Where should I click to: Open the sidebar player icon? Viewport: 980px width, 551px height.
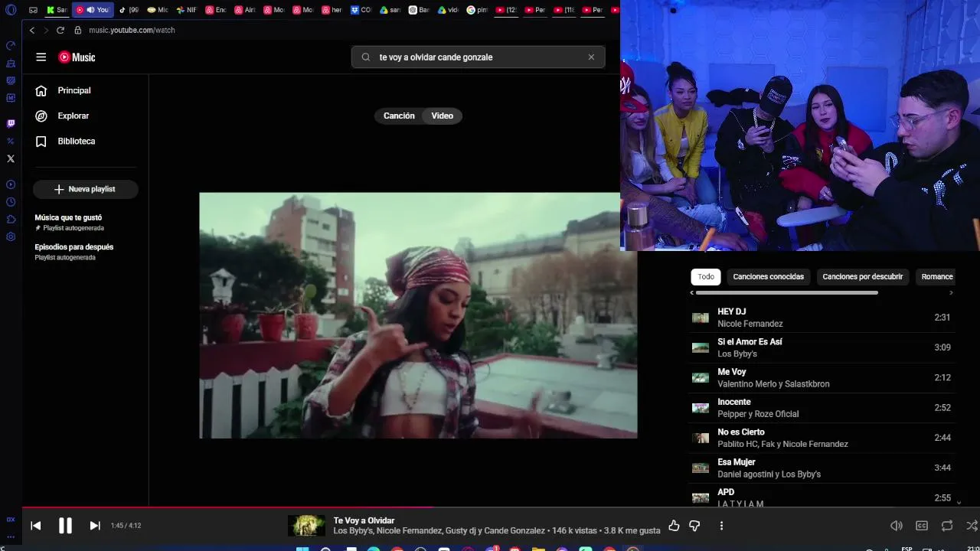pos(11,184)
